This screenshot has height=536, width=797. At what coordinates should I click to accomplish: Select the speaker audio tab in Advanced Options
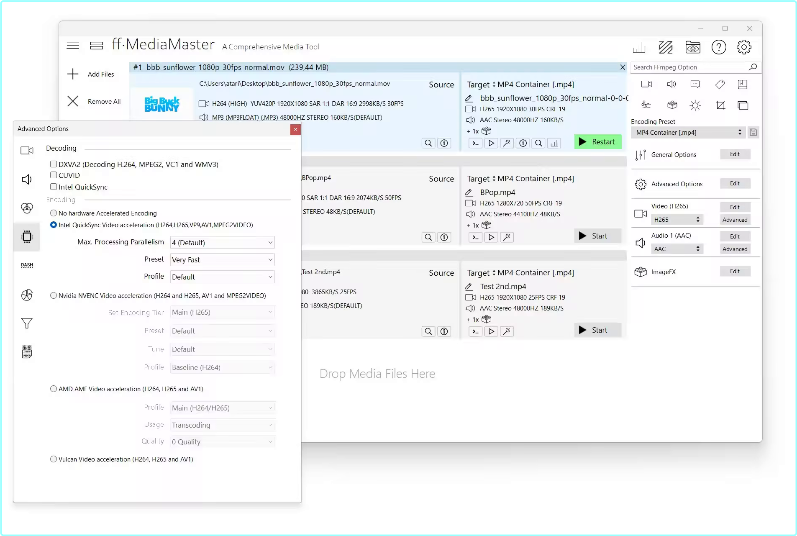tap(27, 179)
